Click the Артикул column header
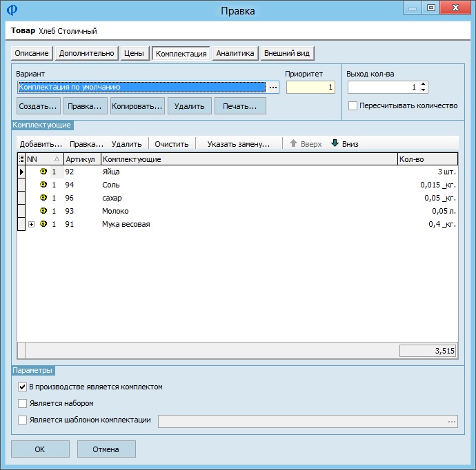Viewport: 476px width, 470px height. pos(82,159)
